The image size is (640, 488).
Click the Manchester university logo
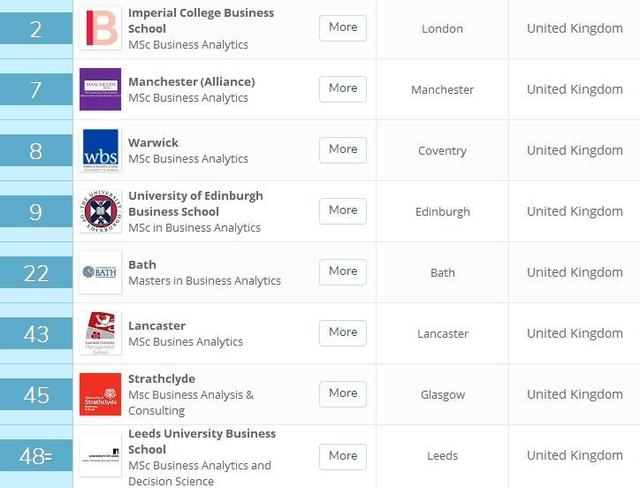point(100,89)
